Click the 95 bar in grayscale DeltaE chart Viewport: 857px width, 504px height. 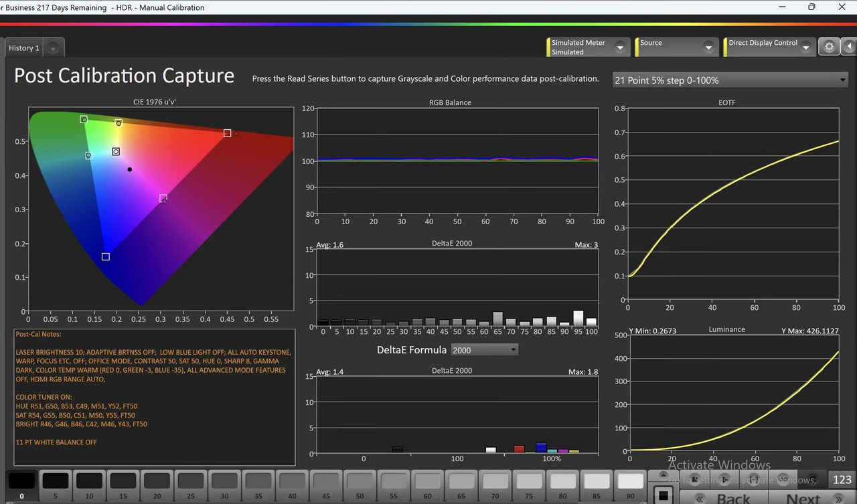click(578, 318)
